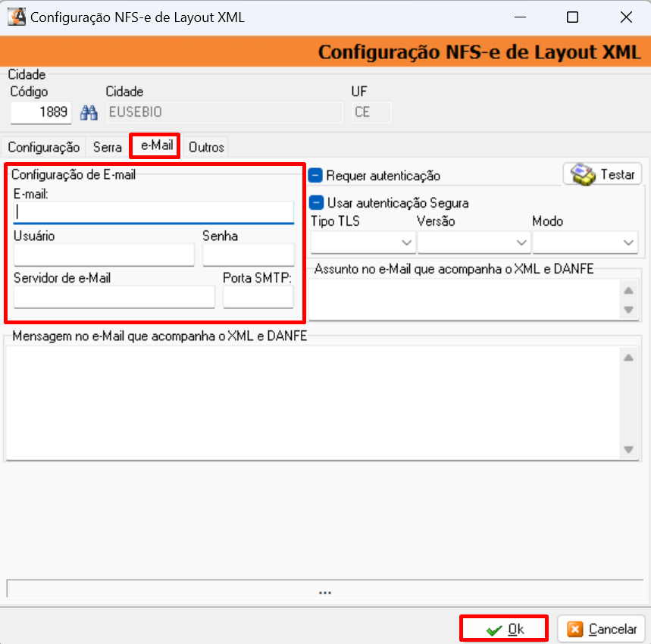
Task: Close the Configuração NFS-e window
Action: pos(626,17)
